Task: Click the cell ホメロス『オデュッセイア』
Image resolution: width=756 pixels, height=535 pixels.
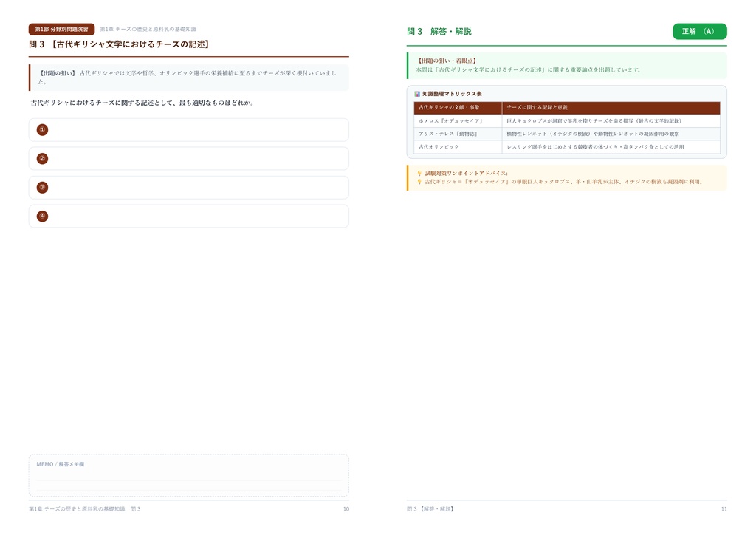Action: pyautogui.click(x=458, y=121)
